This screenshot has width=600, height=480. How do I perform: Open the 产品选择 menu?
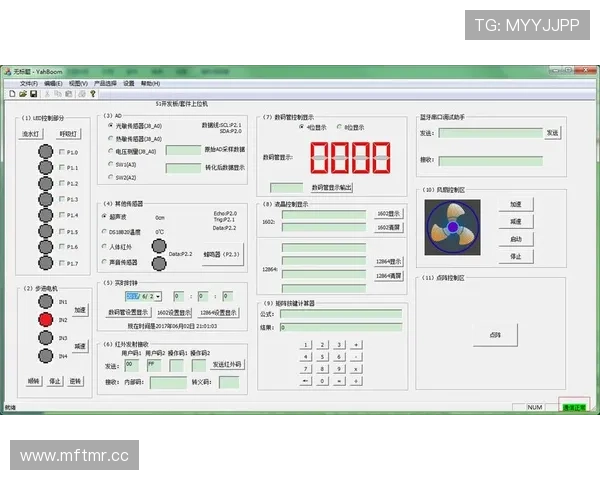(105, 83)
